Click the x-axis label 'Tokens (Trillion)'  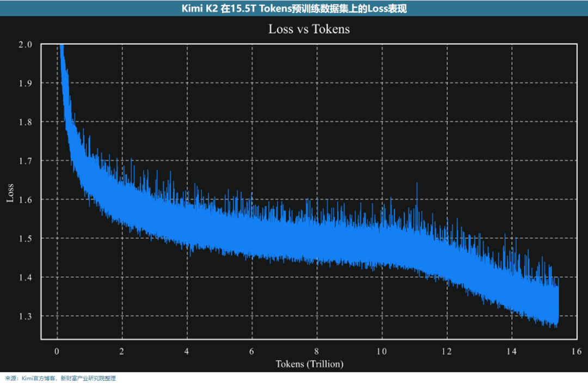coord(309,364)
